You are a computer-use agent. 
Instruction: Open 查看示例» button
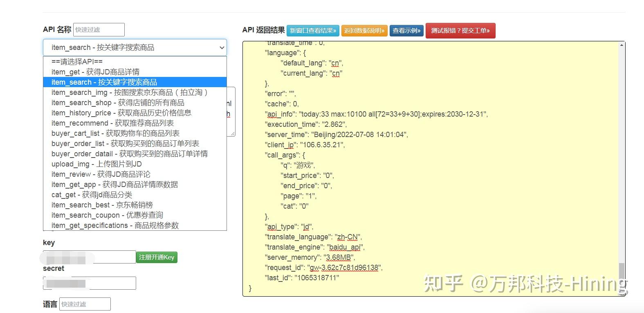[406, 31]
